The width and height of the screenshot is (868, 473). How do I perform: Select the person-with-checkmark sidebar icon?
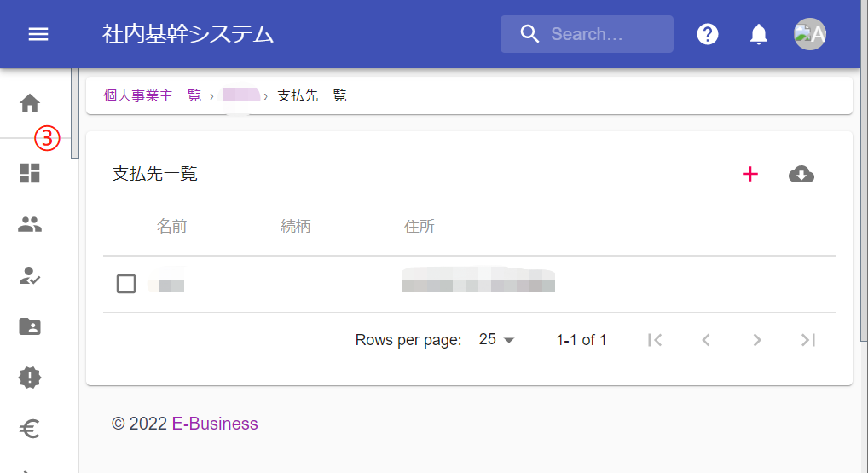30,275
